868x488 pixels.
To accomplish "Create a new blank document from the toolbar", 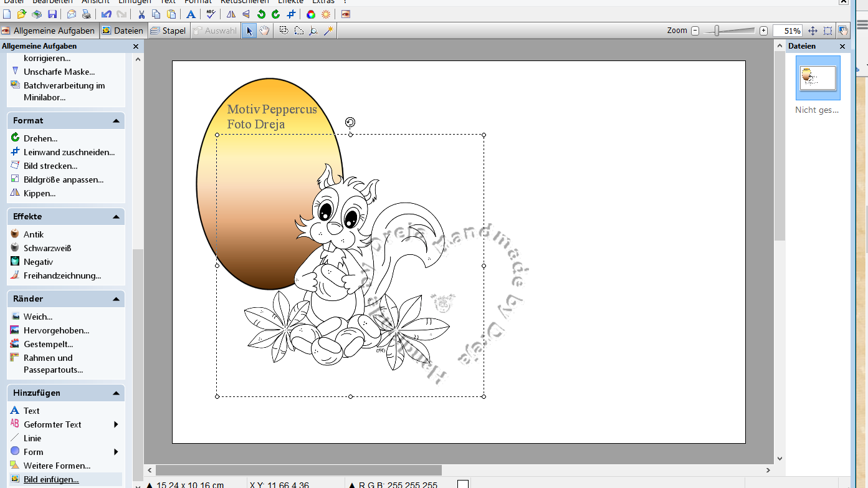I will 7,14.
